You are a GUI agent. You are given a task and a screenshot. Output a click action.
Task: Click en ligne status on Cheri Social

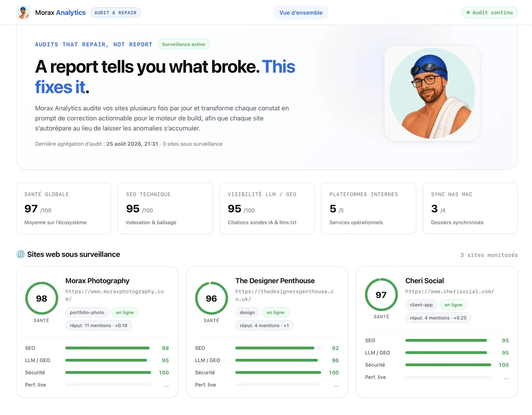coord(454,305)
